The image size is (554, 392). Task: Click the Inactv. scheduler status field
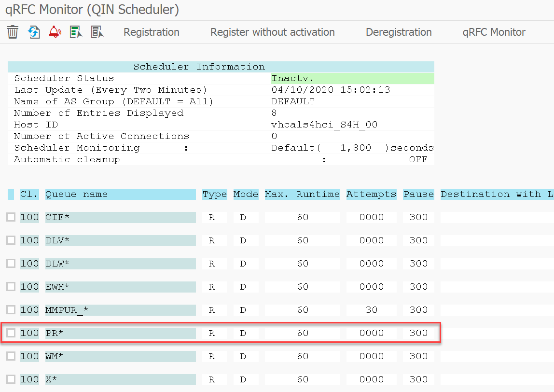(352, 78)
